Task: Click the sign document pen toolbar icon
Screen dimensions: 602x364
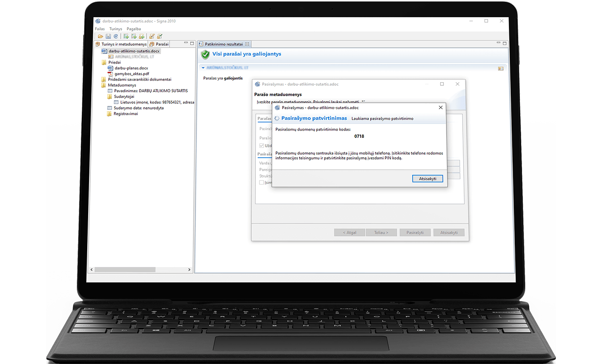Action: pos(152,36)
